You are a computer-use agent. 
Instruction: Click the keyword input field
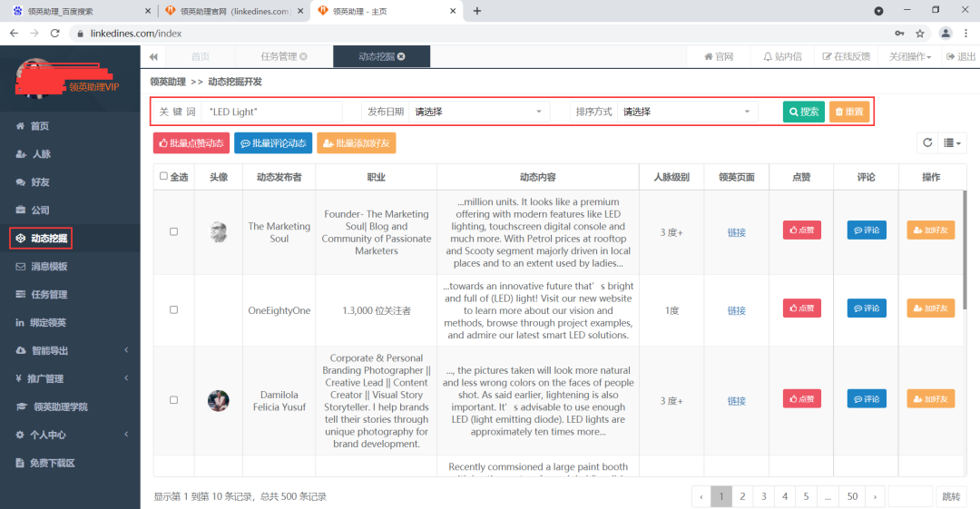pos(272,112)
